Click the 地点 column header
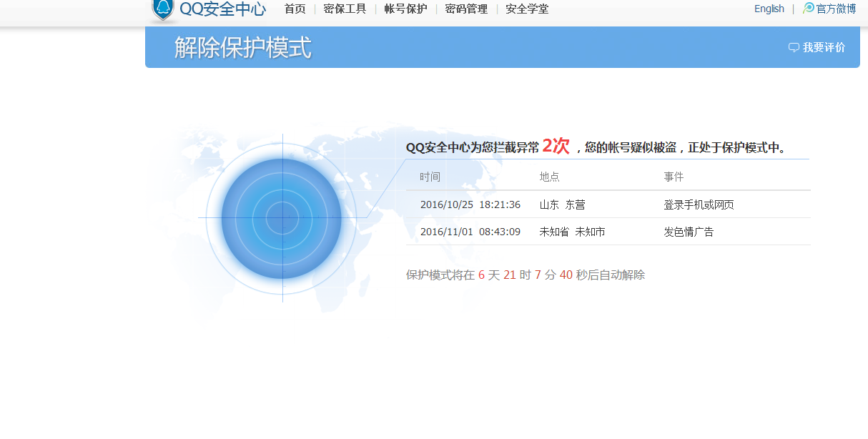 (x=549, y=177)
